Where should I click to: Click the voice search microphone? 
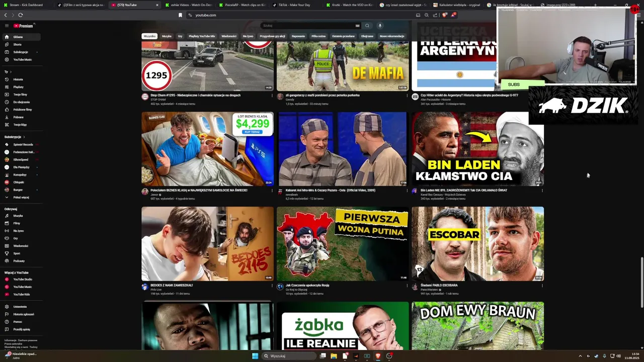point(380,26)
